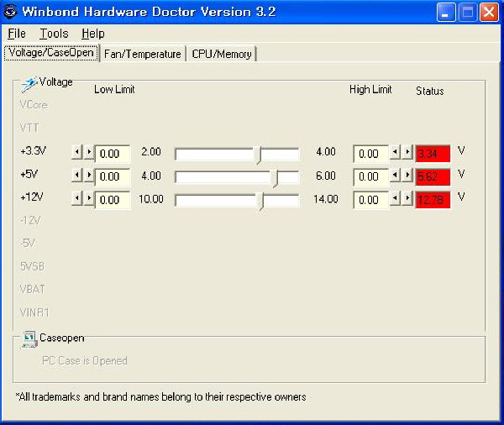The height and width of the screenshot is (425, 504).
Task: Click the greyed VINR1 label
Action: 34,312
